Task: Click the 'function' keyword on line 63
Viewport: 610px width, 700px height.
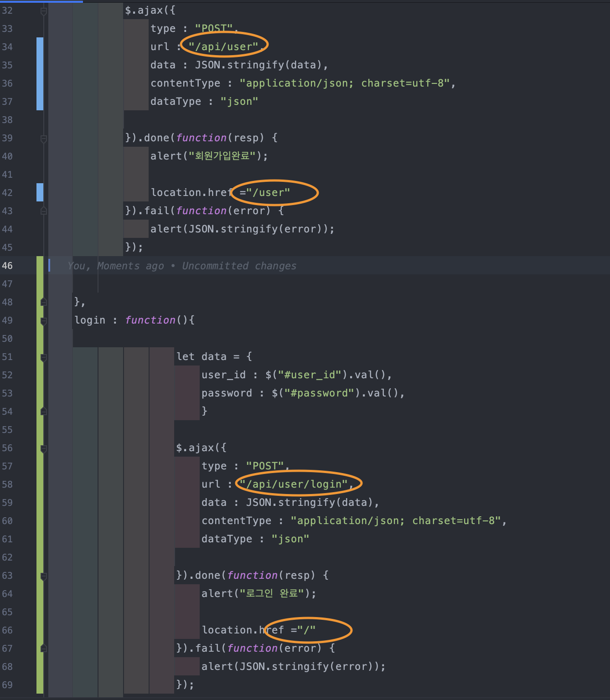Action: tap(252, 576)
